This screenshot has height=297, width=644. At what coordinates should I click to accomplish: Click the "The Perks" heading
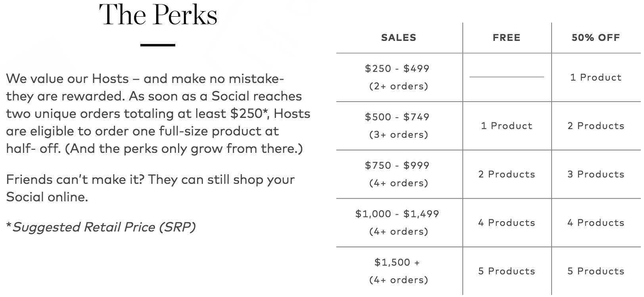158,15
